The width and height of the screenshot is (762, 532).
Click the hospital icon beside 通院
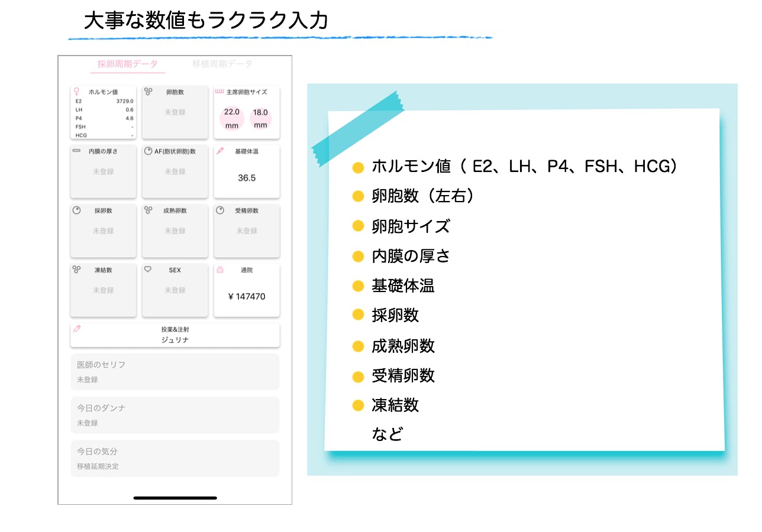(x=220, y=270)
